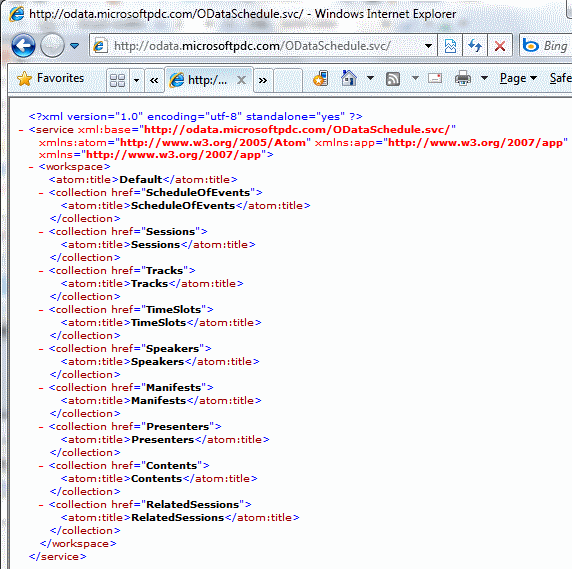Stop loading with the red X icon

(500, 46)
